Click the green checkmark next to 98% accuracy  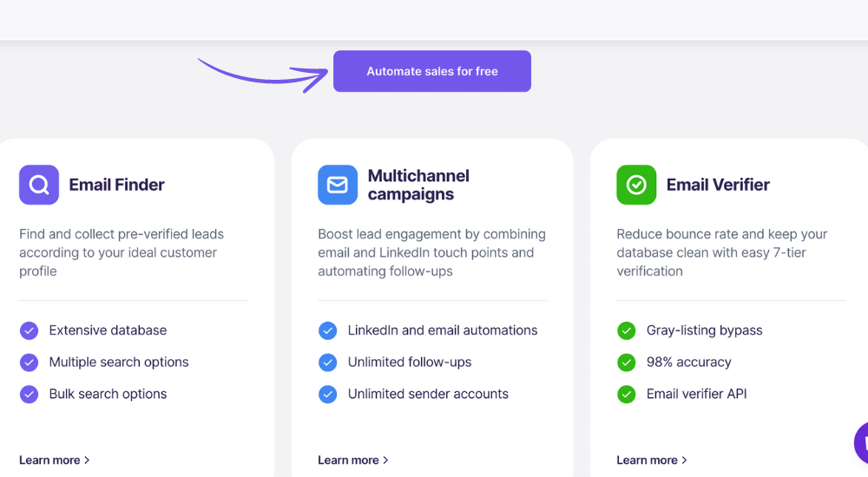point(627,363)
